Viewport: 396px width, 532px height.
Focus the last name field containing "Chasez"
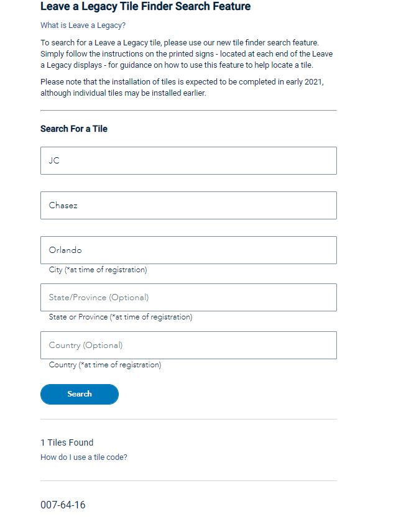pyautogui.click(x=188, y=205)
